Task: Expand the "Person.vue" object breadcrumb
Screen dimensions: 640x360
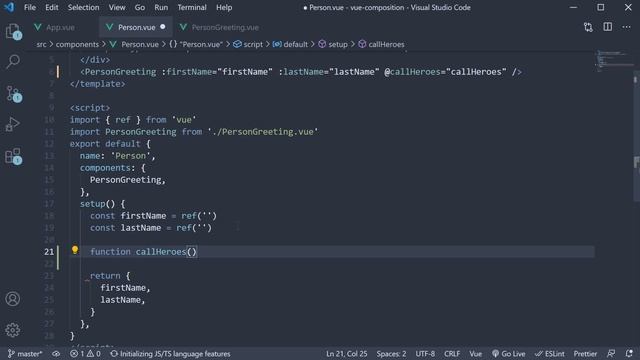Action: pos(196,44)
